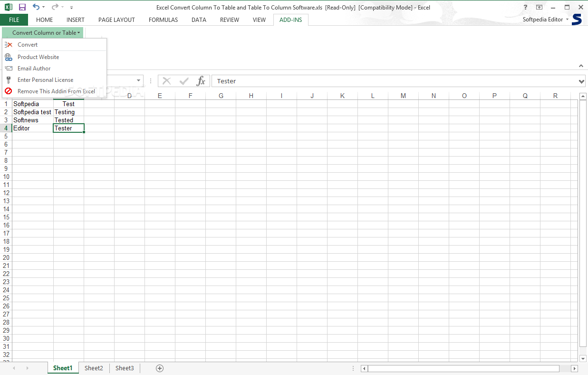Switch to the PAGE LAYOUT tab

tap(116, 20)
